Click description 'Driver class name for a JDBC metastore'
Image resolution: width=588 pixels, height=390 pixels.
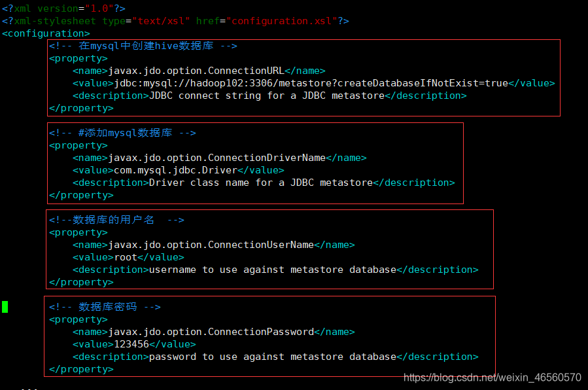point(264,183)
